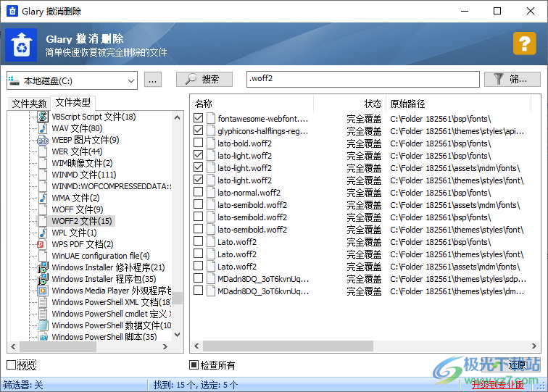This screenshot has height=392, width=548.
Task: Uncheck the glyphicons-halflings-reg file checkbox
Action: tap(198, 130)
